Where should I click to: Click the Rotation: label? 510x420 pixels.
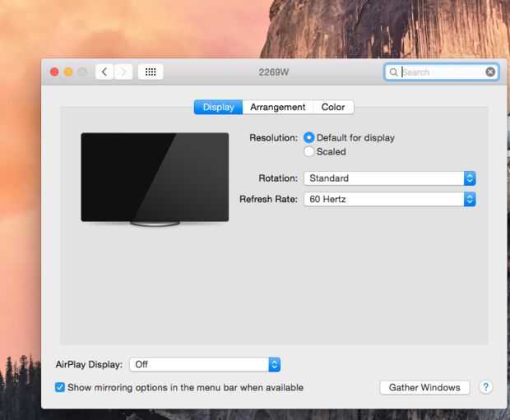pyautogui.click(x=278, y=178)
